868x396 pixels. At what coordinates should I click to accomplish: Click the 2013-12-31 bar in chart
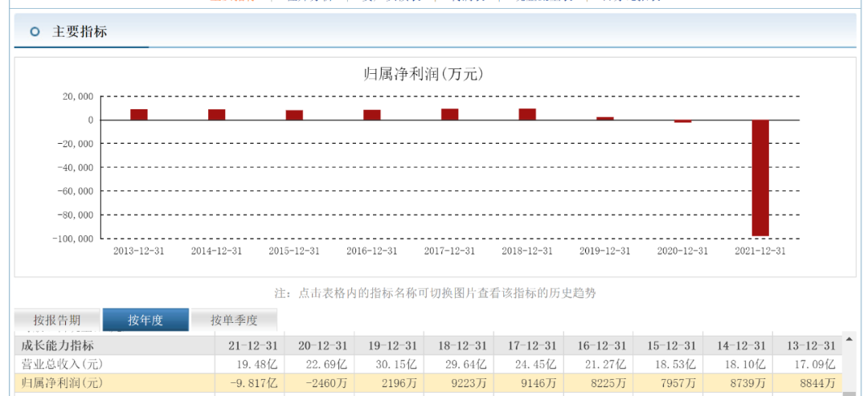[139, 115]
